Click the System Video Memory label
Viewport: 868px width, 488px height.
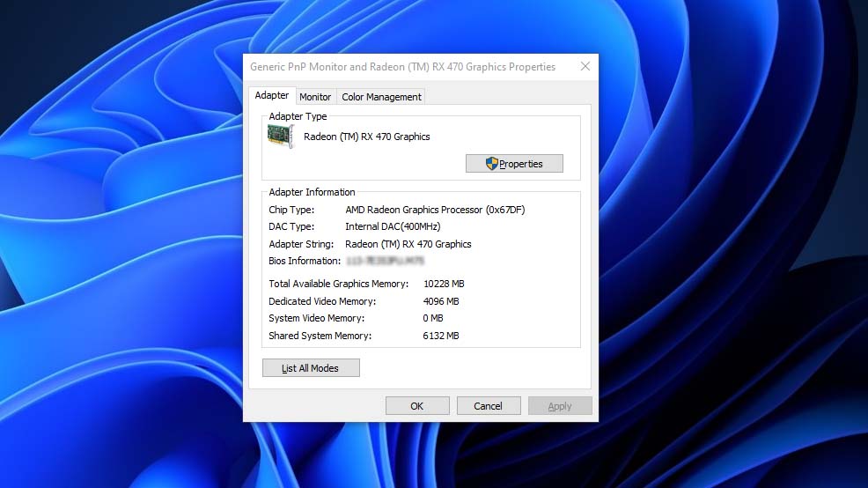click(x=317, y=318)
